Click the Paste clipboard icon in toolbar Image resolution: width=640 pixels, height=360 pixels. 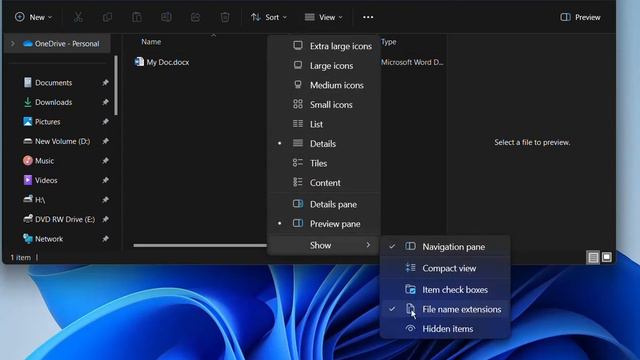click(x=137, y=17)
